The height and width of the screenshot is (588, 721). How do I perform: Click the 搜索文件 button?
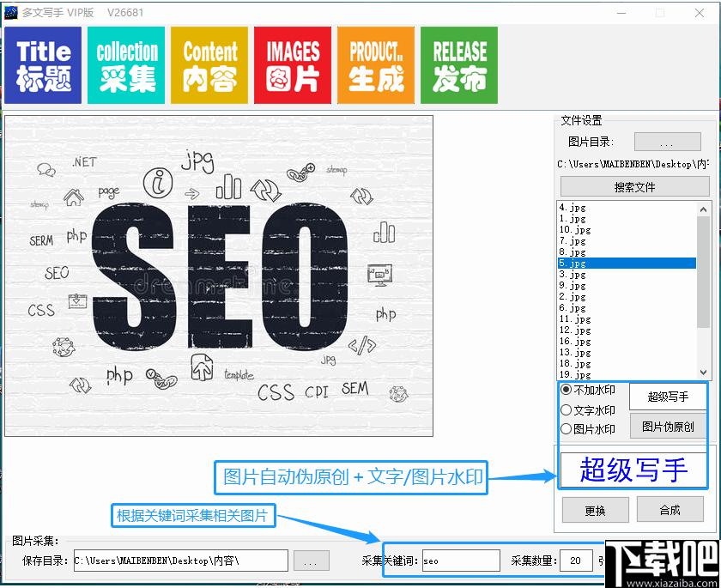coord(634,187)
